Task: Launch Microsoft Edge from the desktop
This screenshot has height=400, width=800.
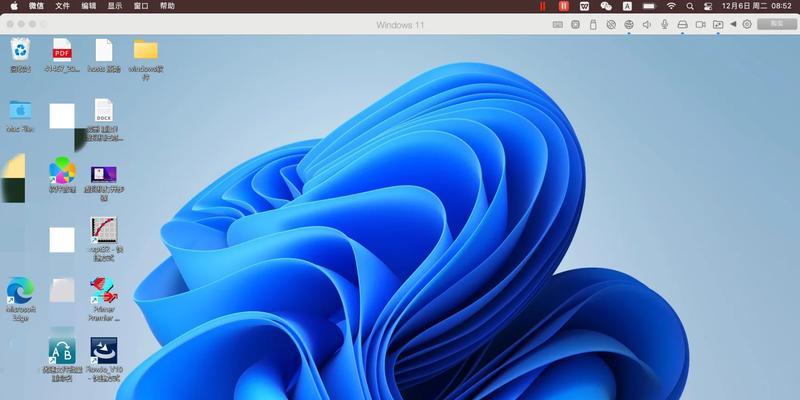Action: pyautogui.click(x=20, y=299)
